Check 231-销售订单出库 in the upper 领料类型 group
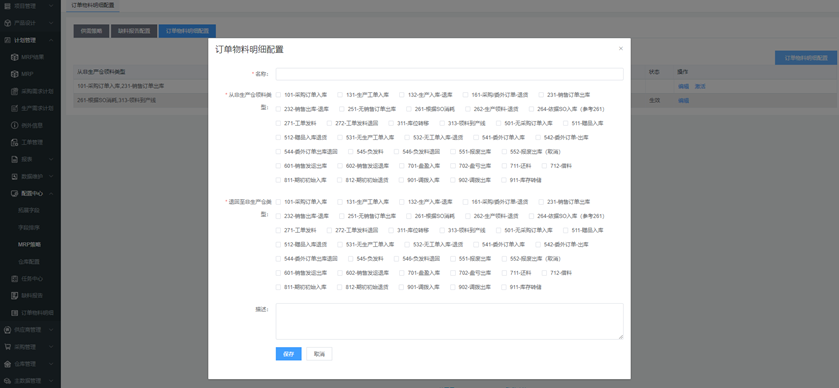Viewport: 839px width, 388px height. (x=541, y=95)
